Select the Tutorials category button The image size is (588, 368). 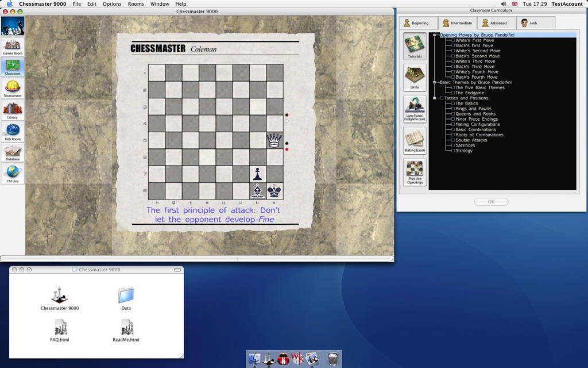click(x=415, y=46)
